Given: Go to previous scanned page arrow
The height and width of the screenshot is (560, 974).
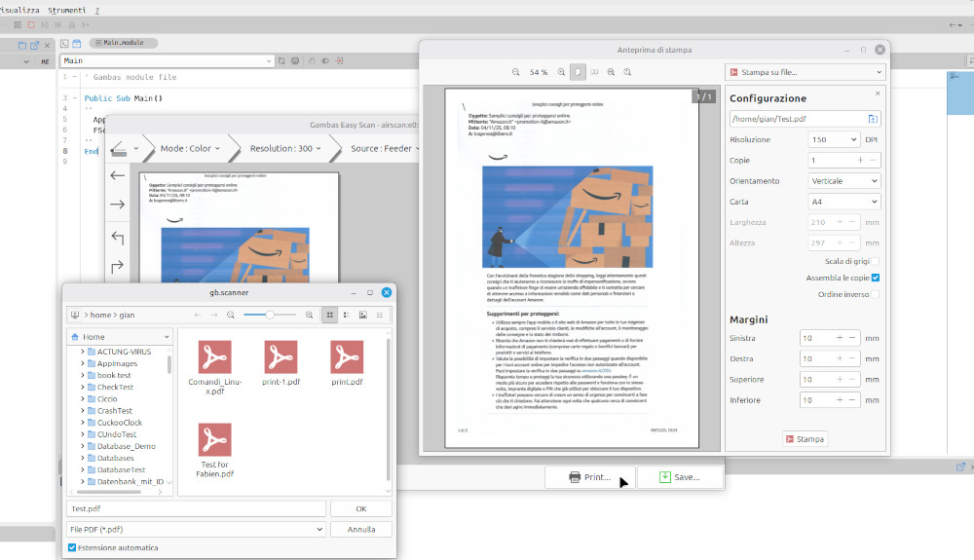Looking at the screenshot, I should point(118,175).
